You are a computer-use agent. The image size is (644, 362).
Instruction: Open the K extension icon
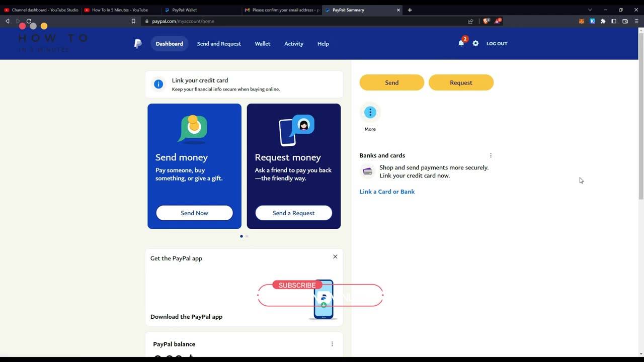[592, 21]
